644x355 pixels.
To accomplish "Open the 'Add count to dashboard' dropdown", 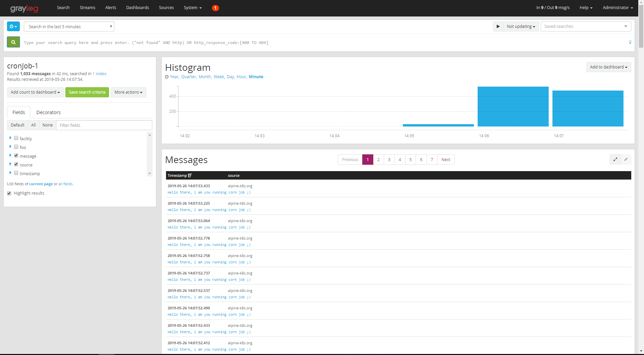I will point(35,92).
